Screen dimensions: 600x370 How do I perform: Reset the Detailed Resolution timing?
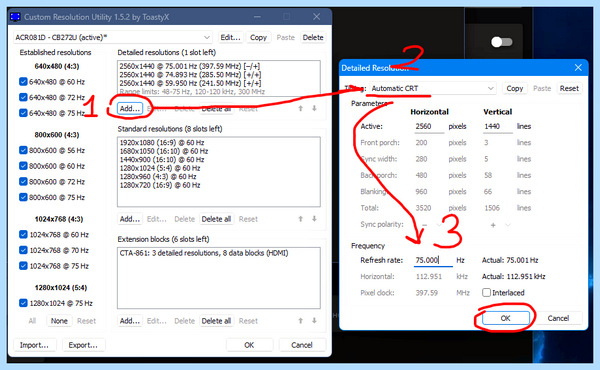point(569,88)
